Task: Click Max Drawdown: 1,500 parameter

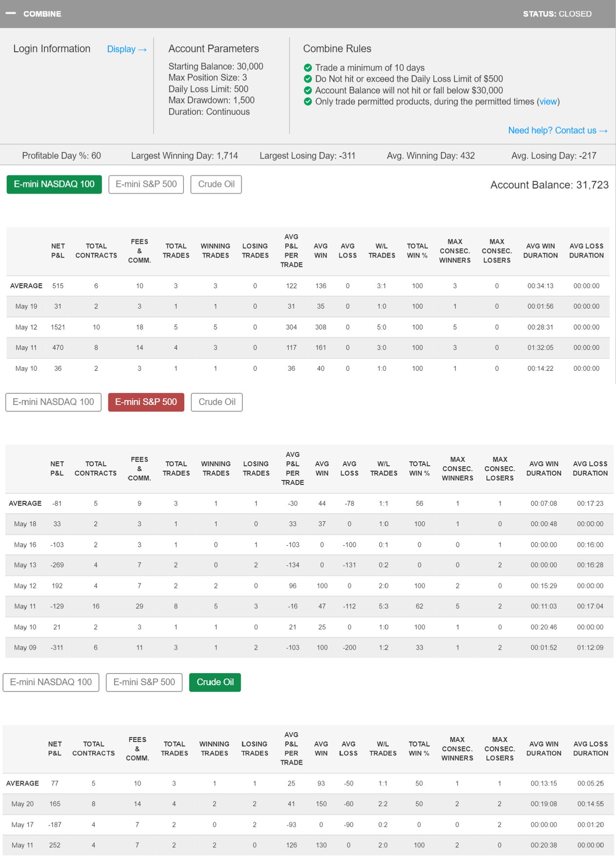Action: pos(211,100)
